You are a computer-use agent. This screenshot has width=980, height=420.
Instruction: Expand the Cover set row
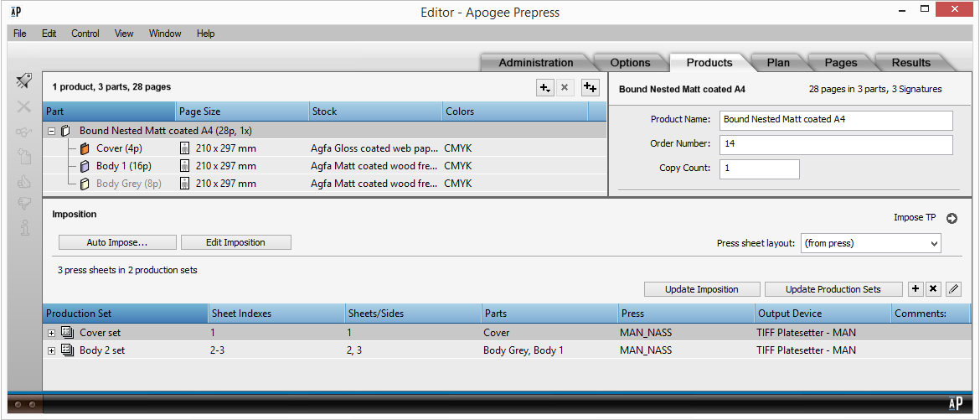[51, 333]
